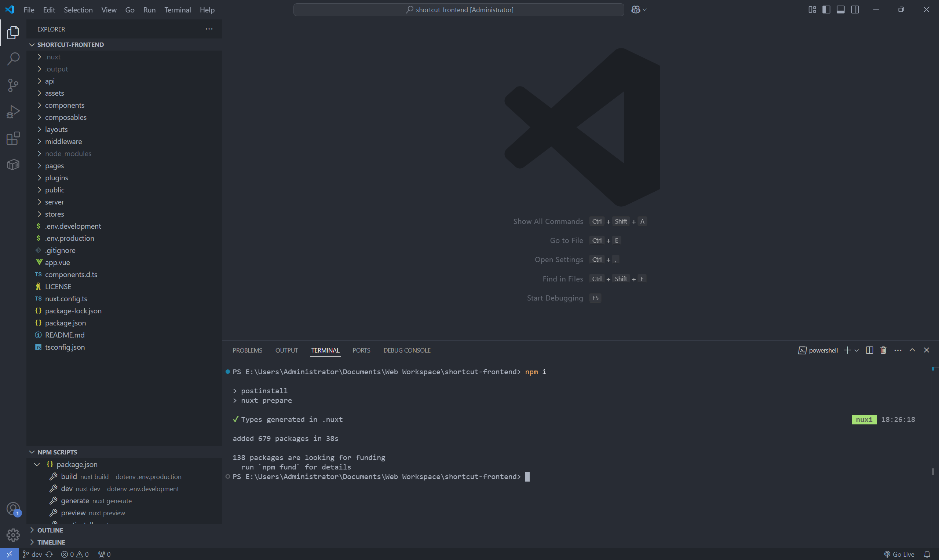Open README.md file
This screenshot has width=939, height=560.
click(x=124, y=335)
